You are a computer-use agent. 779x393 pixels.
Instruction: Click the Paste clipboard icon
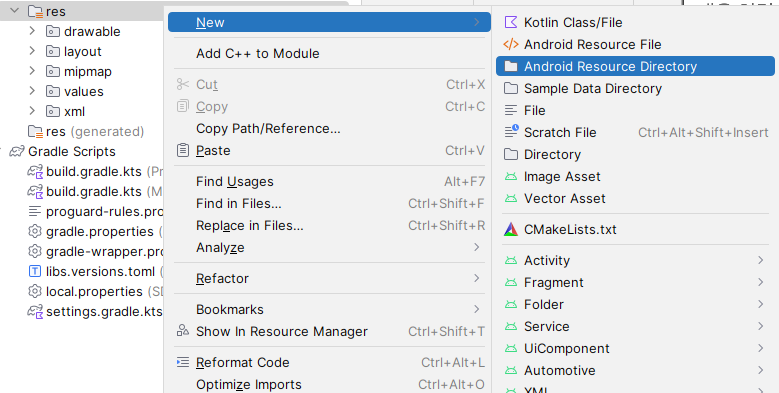coord(183,150)
